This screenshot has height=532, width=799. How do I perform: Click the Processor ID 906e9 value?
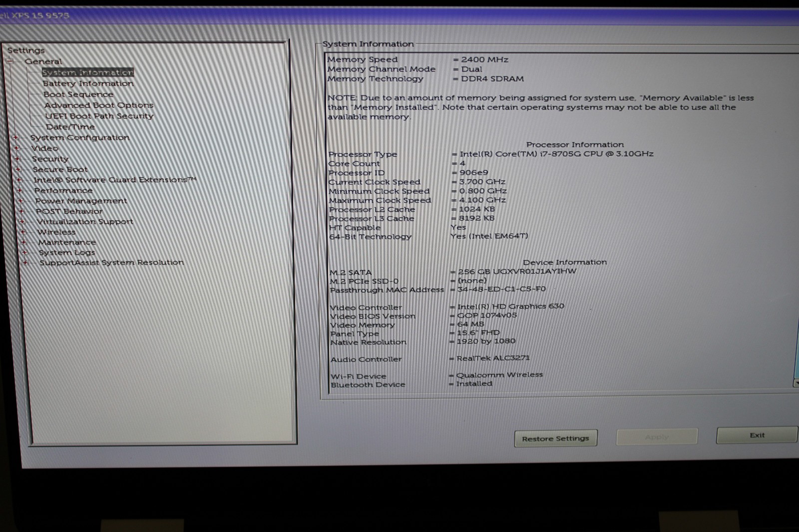tap(473, 172)
